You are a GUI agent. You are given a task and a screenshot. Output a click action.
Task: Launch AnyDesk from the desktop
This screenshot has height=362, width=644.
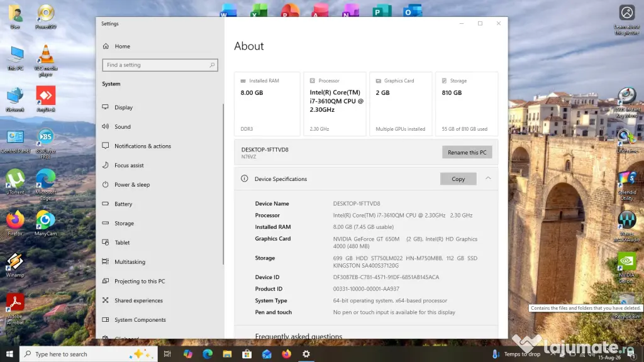coord(45,99)
